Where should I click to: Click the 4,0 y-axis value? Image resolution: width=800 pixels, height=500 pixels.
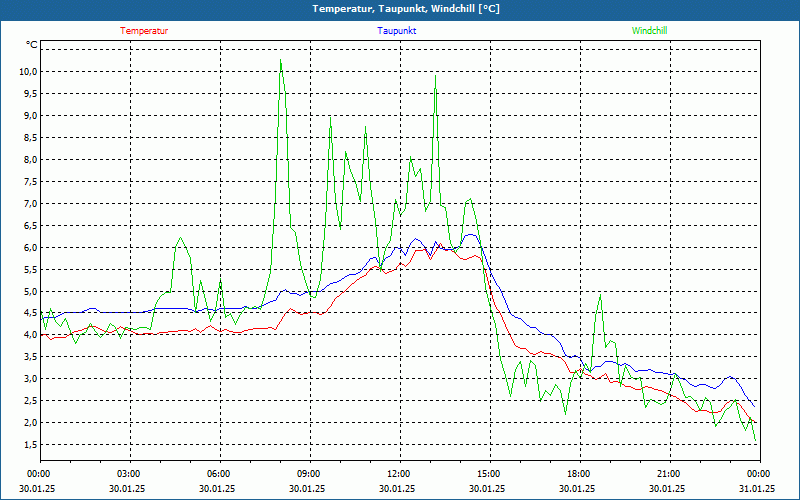[30, 335]
